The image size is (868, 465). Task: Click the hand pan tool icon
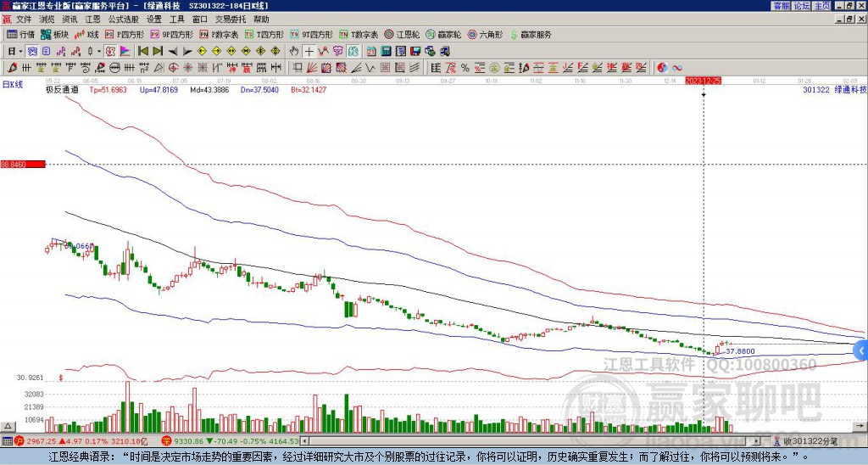294,51
